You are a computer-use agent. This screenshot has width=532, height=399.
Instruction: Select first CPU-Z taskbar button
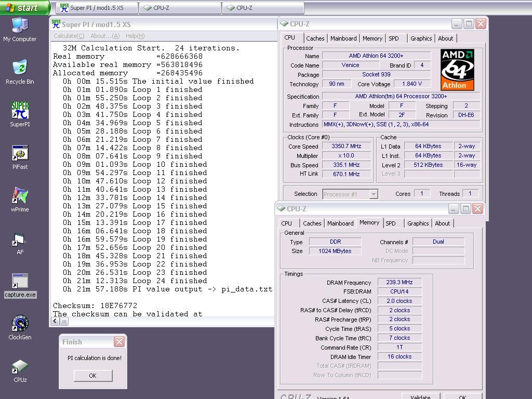pos(180,7)
